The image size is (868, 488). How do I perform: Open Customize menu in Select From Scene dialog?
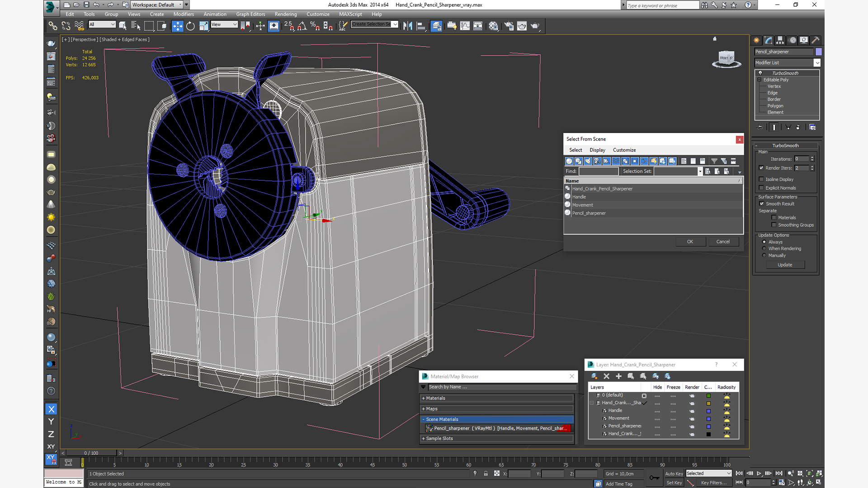624,150
